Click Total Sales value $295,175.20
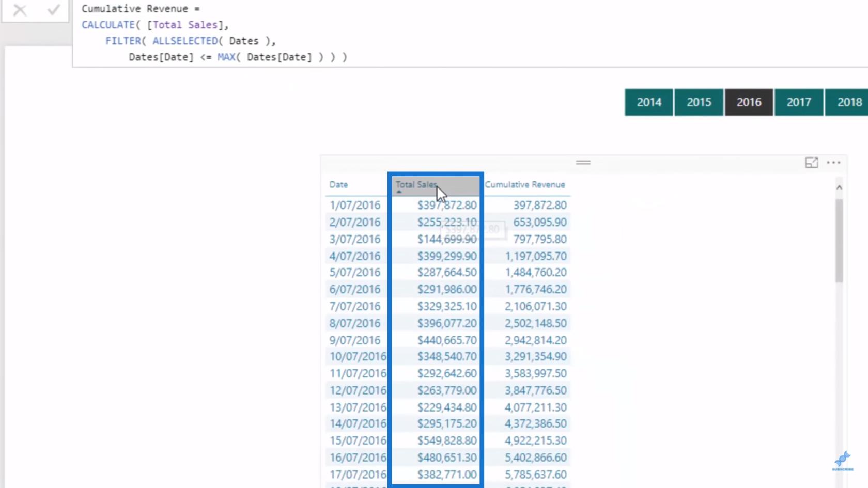 [x=447, y=423]
